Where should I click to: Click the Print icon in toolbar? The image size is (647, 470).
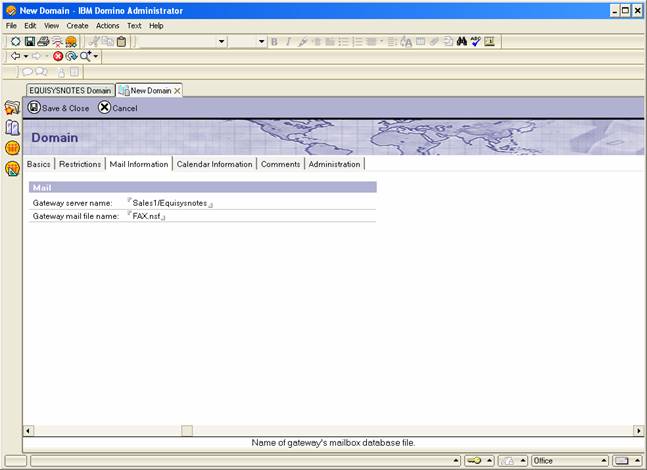coord(43,42)
